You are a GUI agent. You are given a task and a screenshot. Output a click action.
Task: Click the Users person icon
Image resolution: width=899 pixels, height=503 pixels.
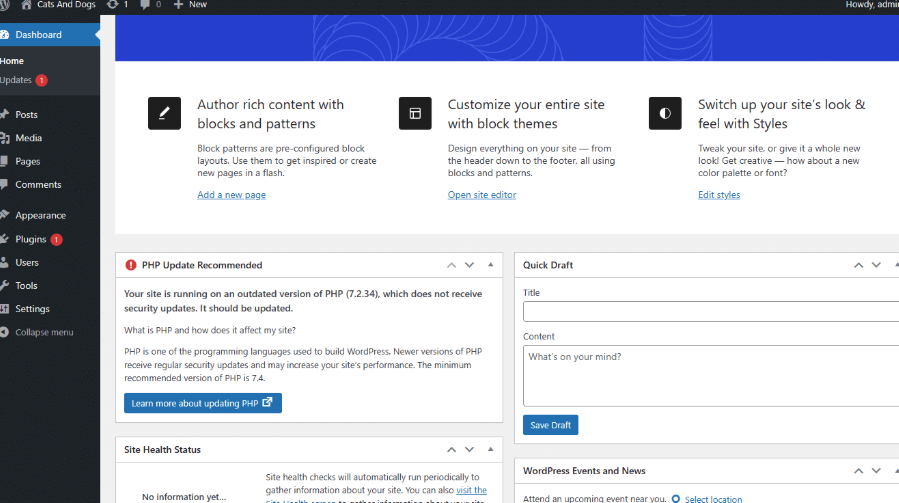[x=5, y=262]
